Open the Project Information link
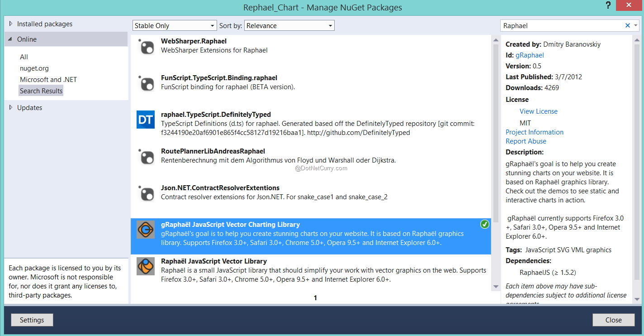This screenshot has width=644, height=336. (x=535, y=132)
